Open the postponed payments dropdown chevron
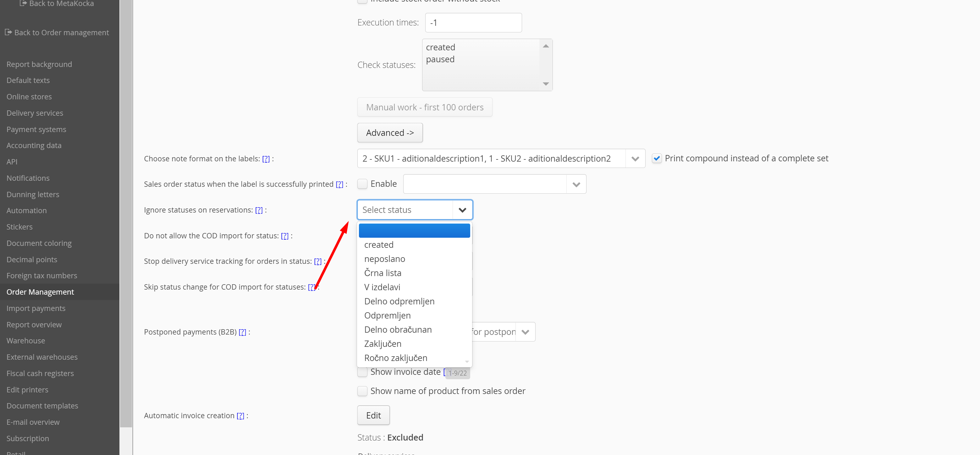This screenshot has width=980, height=455. coord(525,332)
